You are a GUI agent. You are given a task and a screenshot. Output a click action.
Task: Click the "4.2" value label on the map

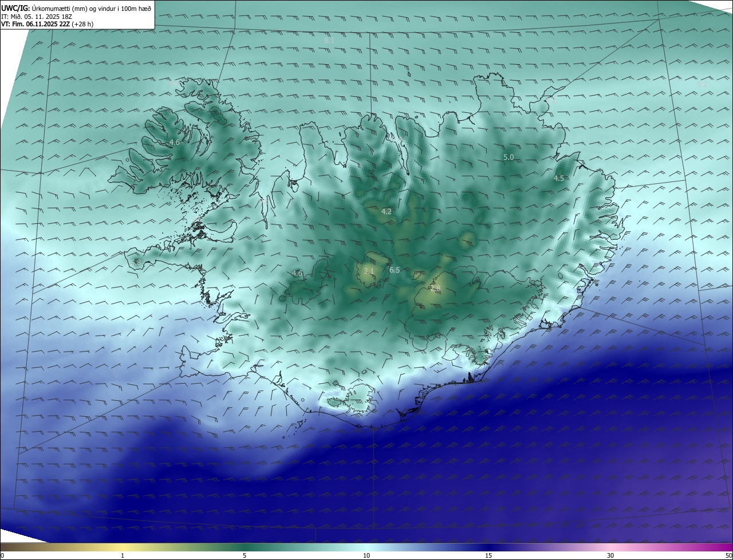coord(387,211)
